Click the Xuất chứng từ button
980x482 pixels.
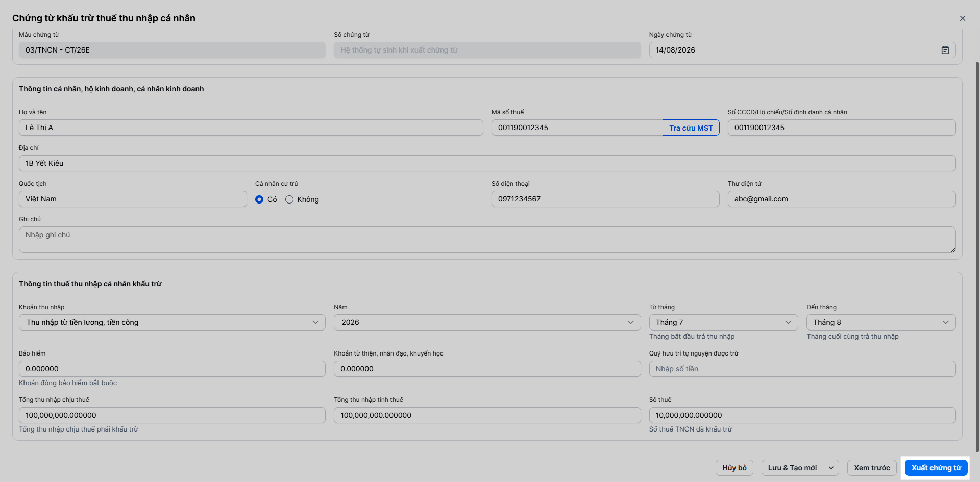(936, 468)
